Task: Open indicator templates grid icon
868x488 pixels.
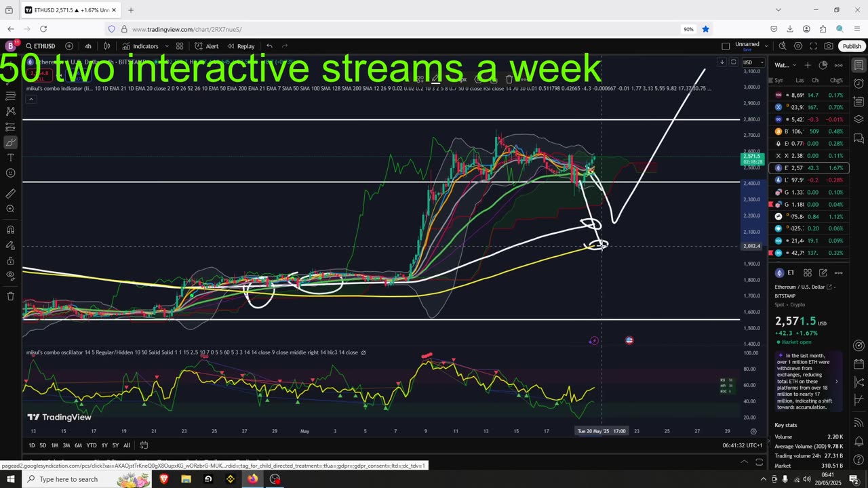Action: (180, 46)
